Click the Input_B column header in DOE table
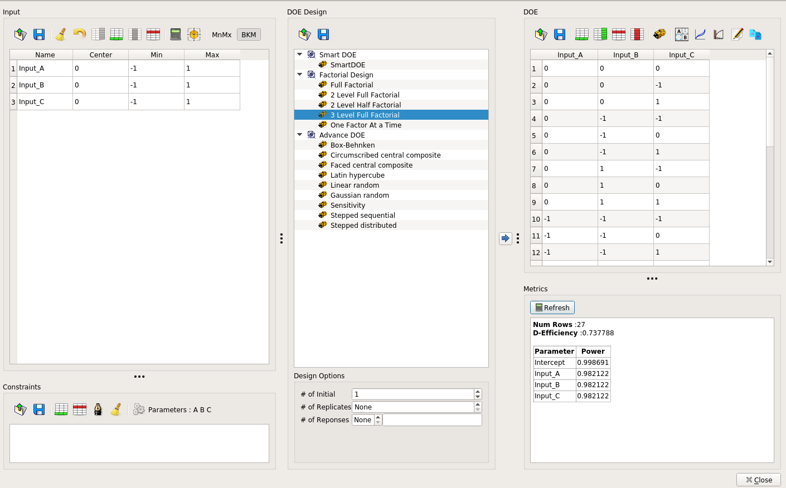 coord(625,55)
